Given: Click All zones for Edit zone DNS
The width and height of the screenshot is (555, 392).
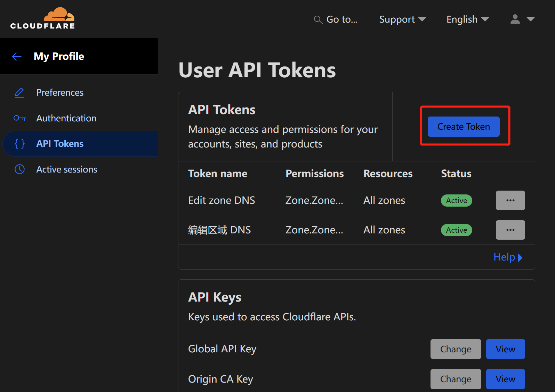Looking at the screenshot, I should [x=384, y=200].
